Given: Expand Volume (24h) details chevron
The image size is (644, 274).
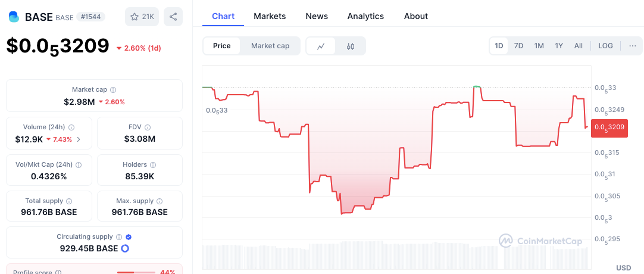Looking at the screenshot, I should click(79, 139).
